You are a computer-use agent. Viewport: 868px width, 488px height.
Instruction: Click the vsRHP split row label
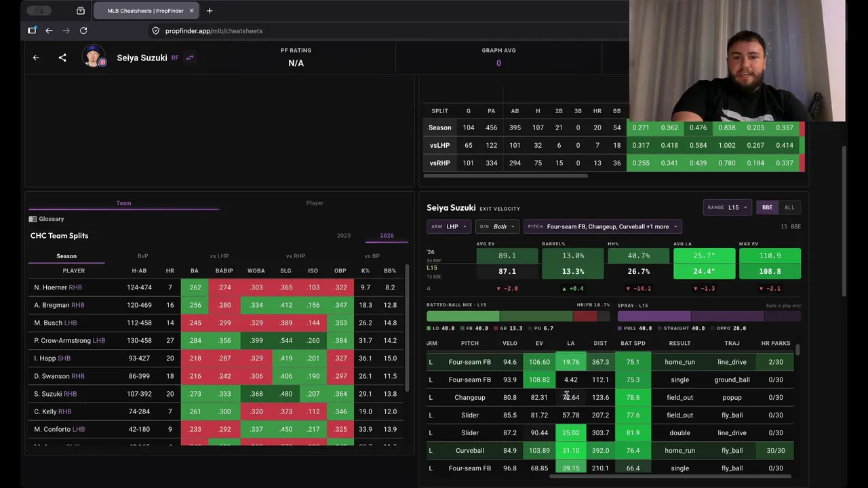click(x=440, y=163)
